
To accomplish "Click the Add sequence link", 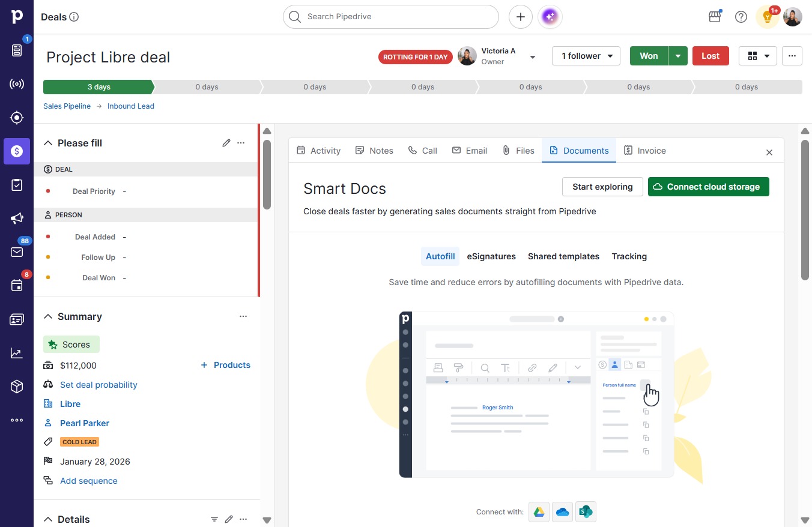I will tap(89, 481).
